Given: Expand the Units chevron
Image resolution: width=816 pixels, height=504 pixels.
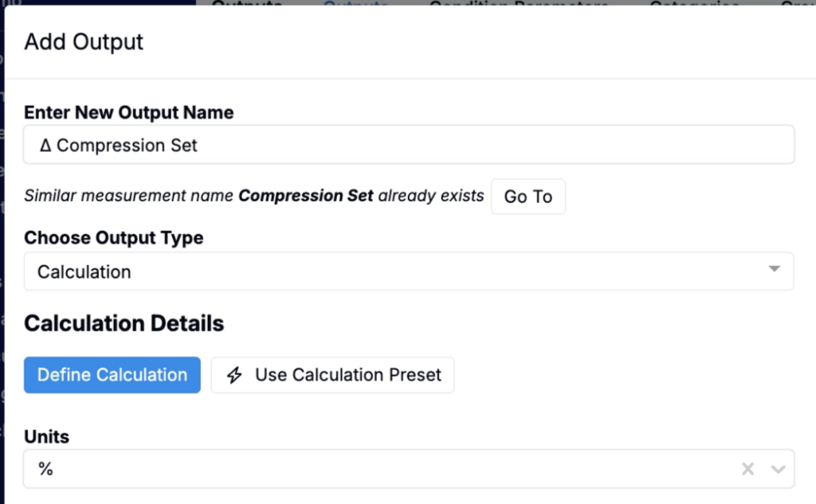Looking at the screenshot, I should [778, 469].
